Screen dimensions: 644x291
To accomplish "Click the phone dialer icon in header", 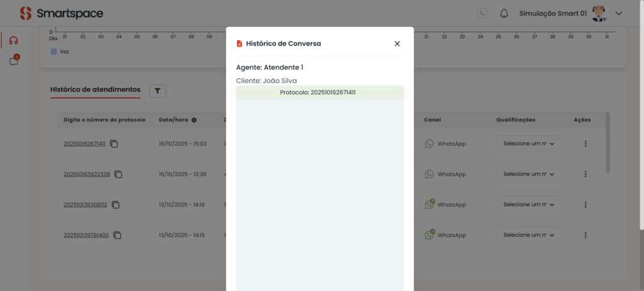I will click(x=482, y=13).
